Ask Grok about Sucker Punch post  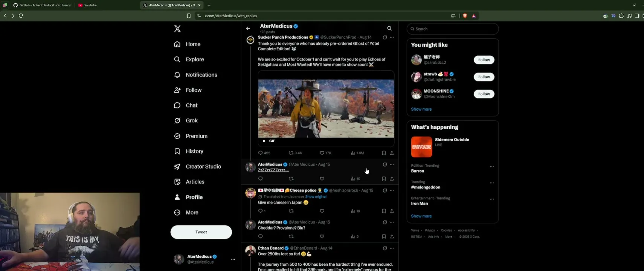[x=385, y=37]
